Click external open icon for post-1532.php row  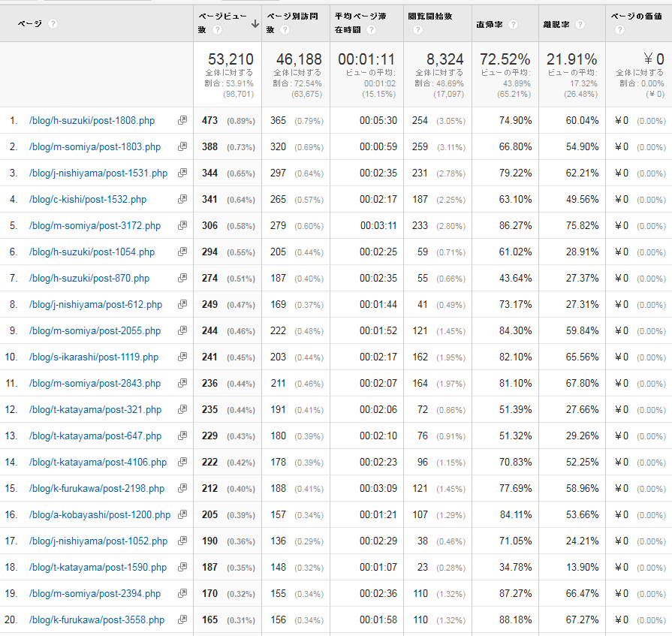coord(182,199)
